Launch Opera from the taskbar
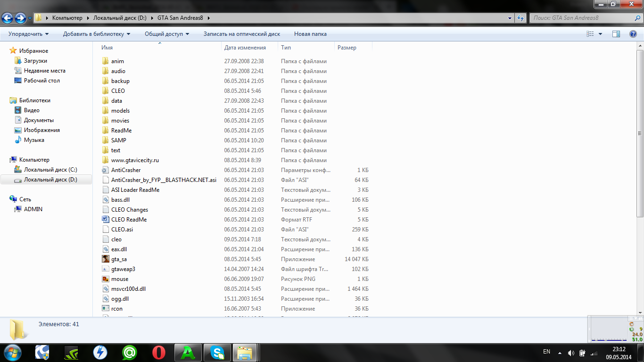Screen dimensions: 644x362 tap(159, 353)
